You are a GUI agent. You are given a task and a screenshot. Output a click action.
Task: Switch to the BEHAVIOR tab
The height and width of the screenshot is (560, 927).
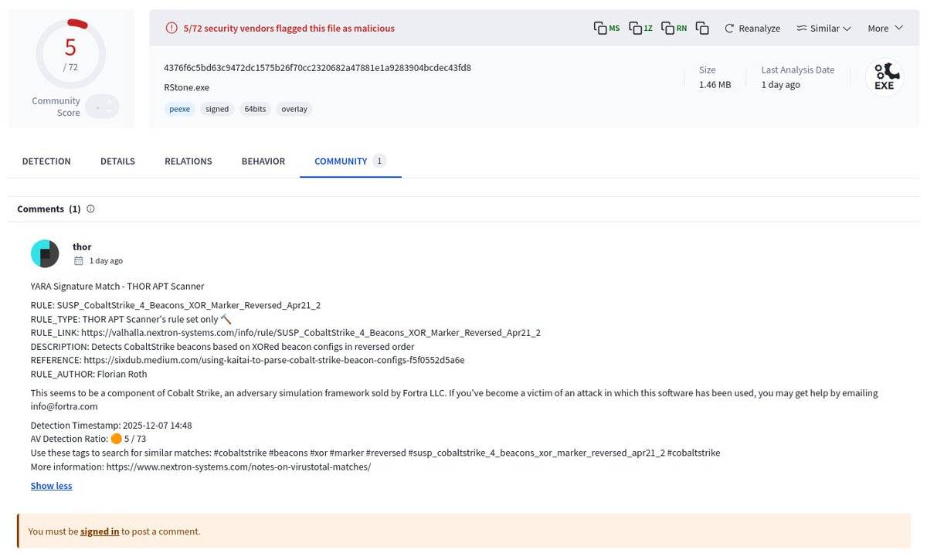point(263,161)
